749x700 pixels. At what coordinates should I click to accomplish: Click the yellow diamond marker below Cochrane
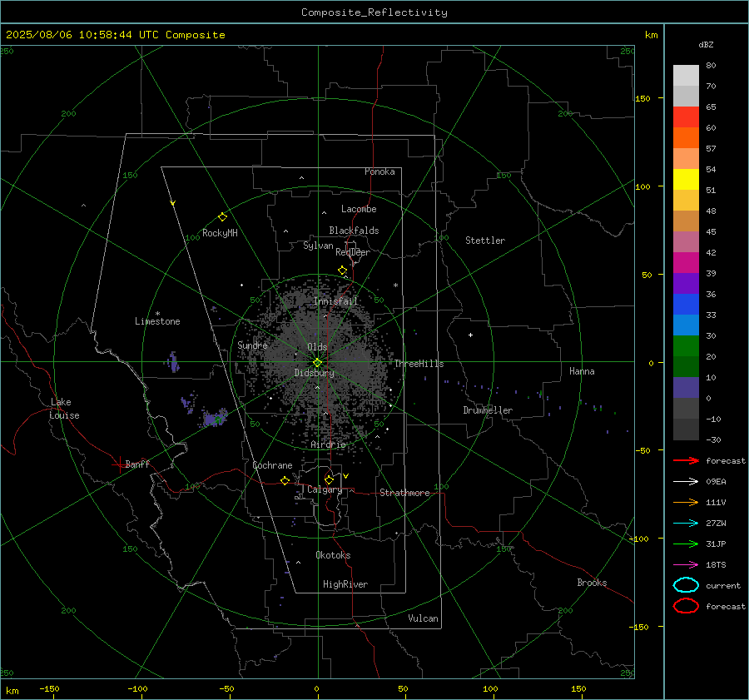click(285, 480)
